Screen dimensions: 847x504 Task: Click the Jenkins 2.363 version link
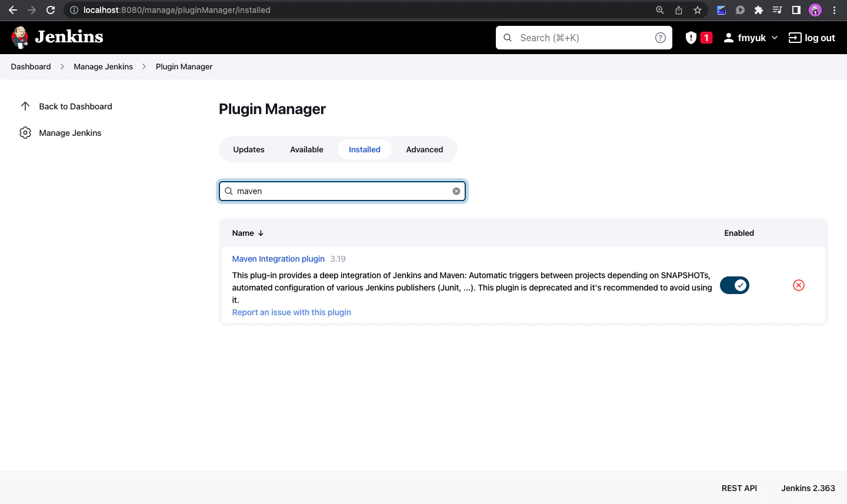pyautogui.click(x=808, y=488)
